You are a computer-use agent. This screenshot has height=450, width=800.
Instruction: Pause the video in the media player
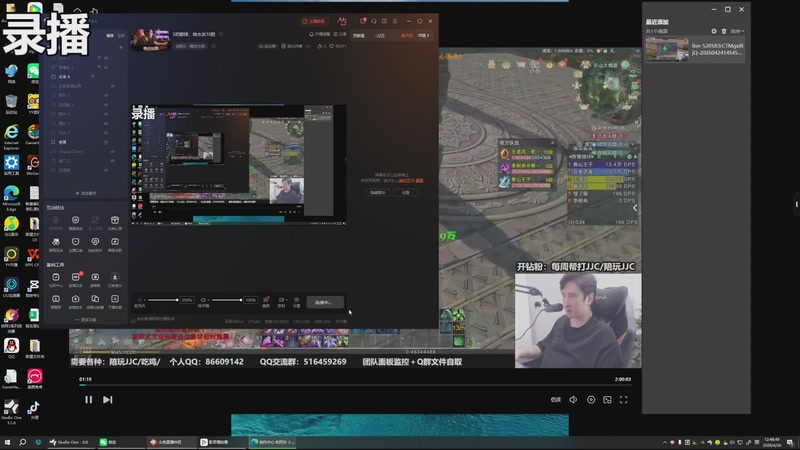point(88,399)
